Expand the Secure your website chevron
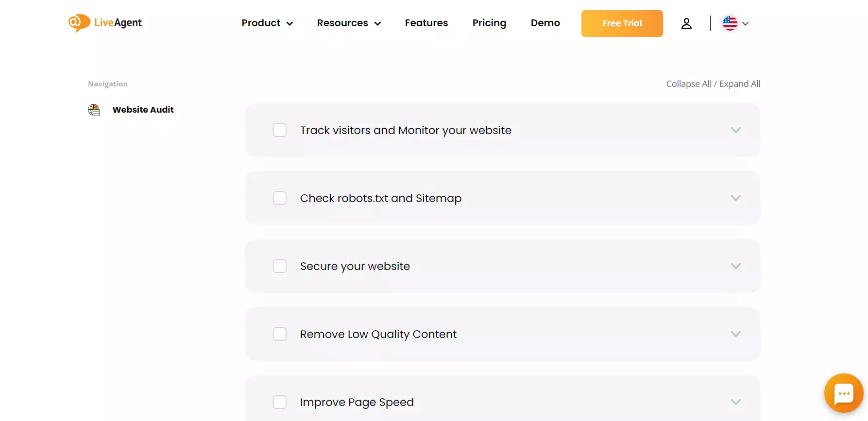The image size is (868, 421). click(x=735, y=266)
